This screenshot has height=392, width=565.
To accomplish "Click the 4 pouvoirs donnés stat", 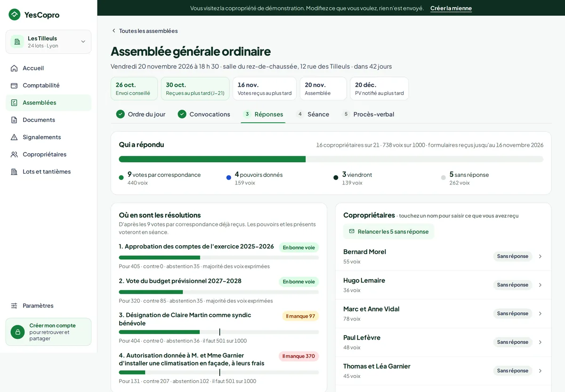I will [x=255, y=178].
